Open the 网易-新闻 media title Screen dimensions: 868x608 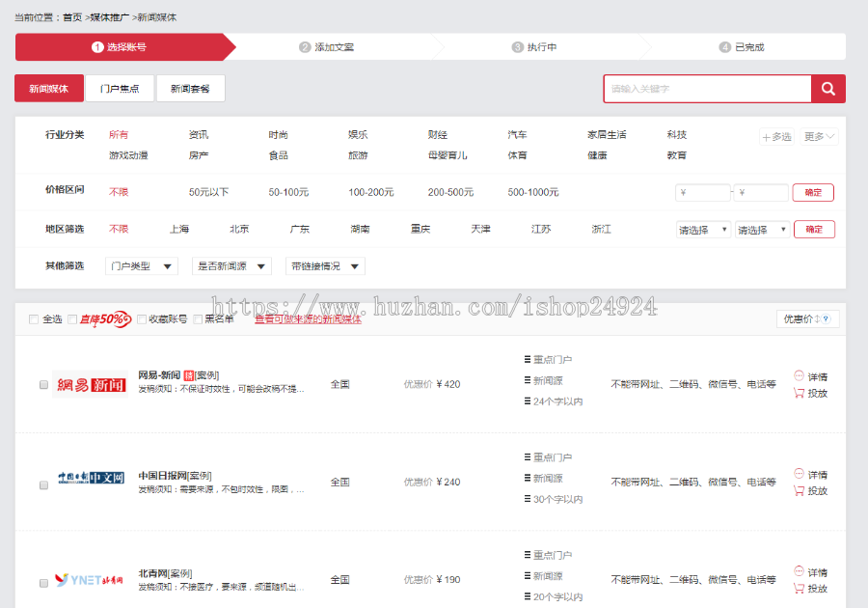click(x=159, y=375)
